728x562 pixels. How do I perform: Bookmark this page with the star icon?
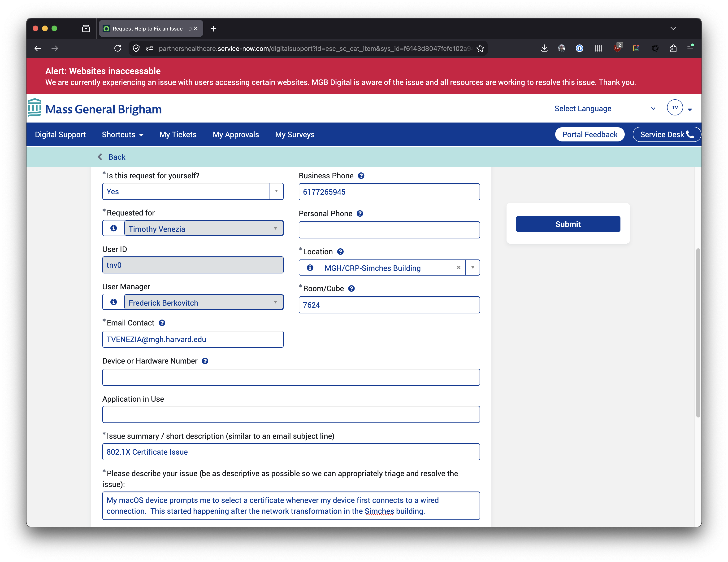(480, 48)
